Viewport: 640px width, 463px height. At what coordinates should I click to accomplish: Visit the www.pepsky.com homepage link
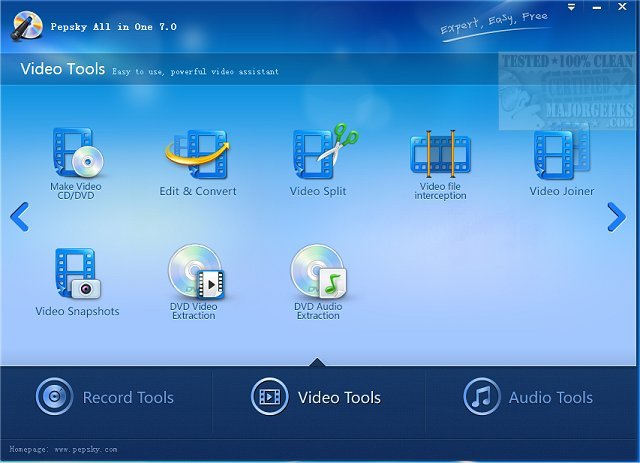[x=86, y=450]
